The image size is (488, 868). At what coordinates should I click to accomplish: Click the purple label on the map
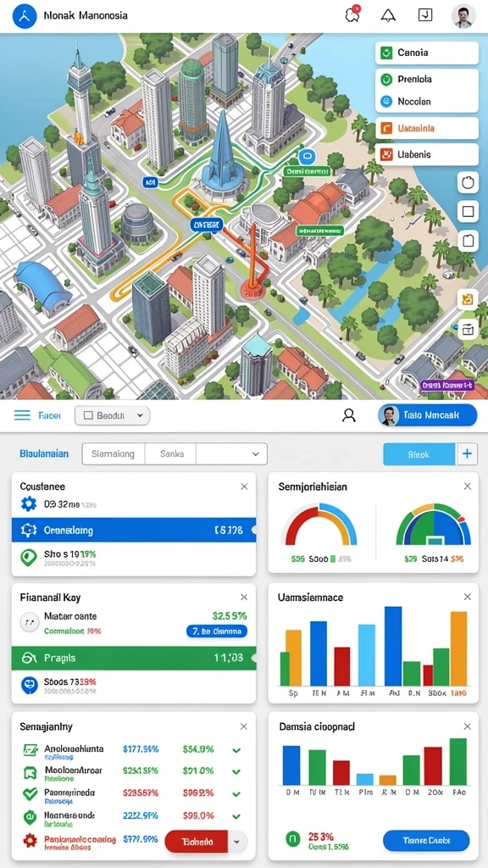447,384
